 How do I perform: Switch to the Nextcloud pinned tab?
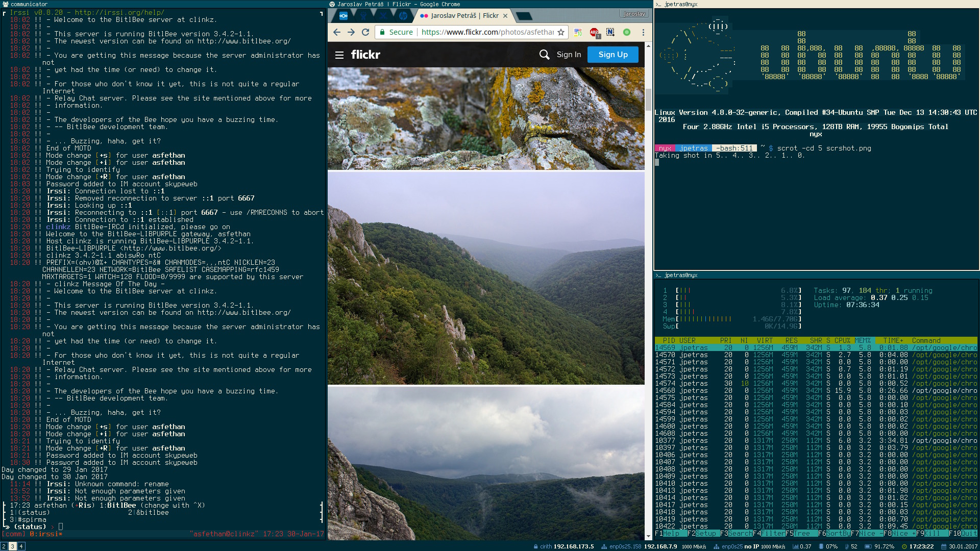click(x=344, y=16)
